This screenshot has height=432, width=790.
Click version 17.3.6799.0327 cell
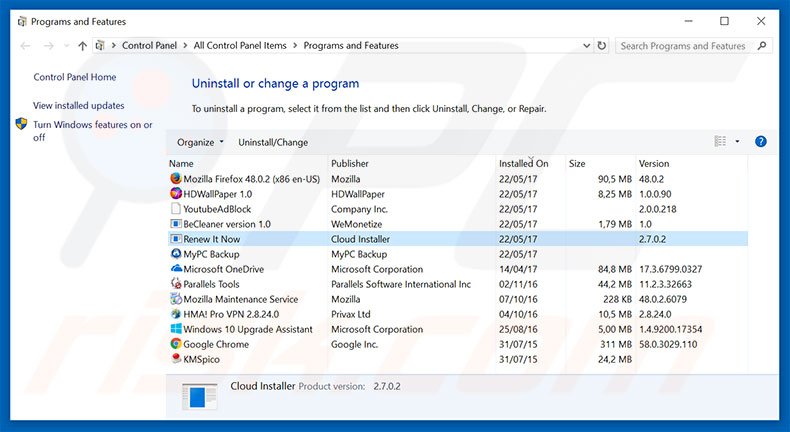click(671, 269)
